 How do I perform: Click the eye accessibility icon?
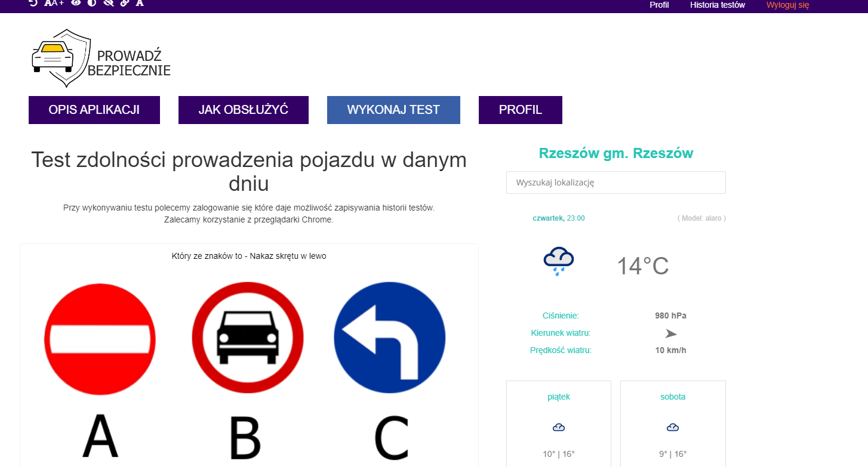click(x=76, y=3)
